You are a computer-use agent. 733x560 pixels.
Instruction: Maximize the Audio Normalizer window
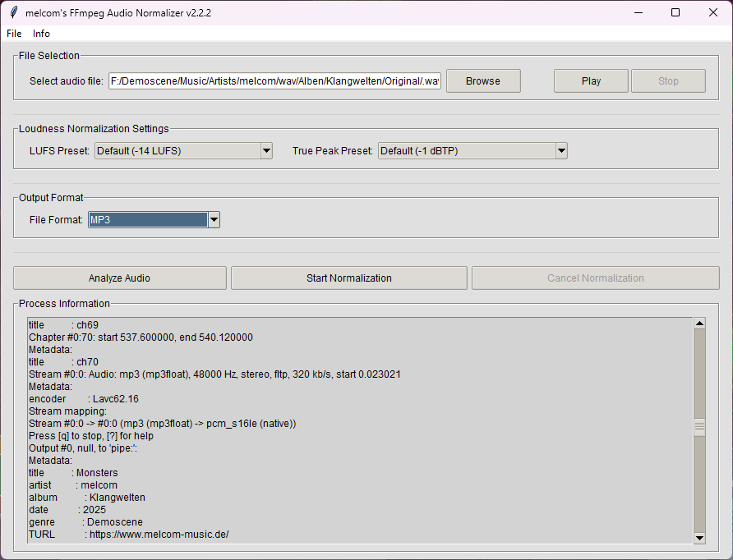675,12
